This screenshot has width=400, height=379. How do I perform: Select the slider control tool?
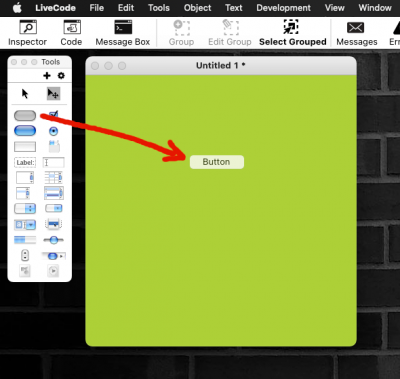[x=53, y=240]
